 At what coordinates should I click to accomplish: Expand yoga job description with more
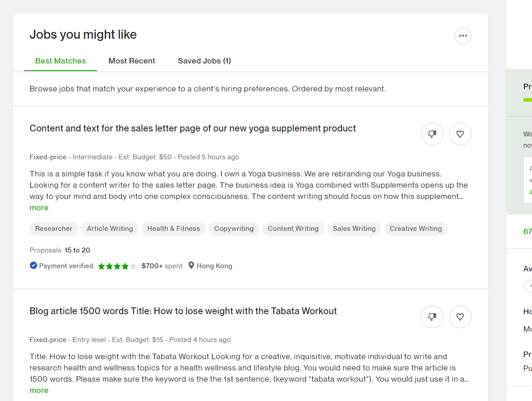coord(39,207)
